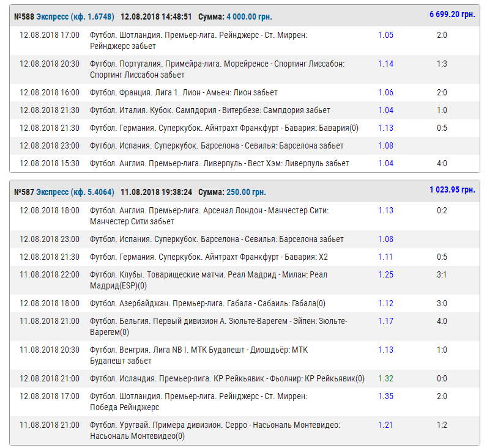
Task: Select Реал Мадрид - Милан friendly event
Action: click(209, 280)
